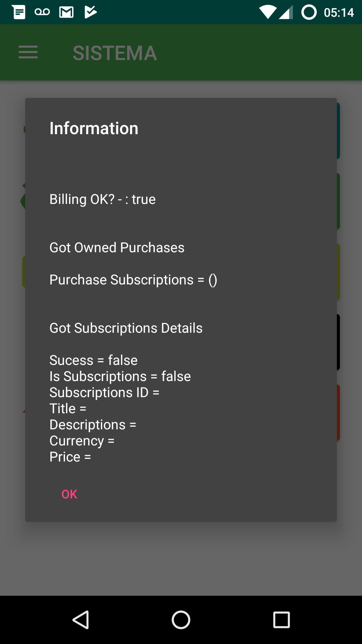Tap the 'Got Subscriptions Details' line
The height and width of the screenshot is (644, 362).
(126, 328)
